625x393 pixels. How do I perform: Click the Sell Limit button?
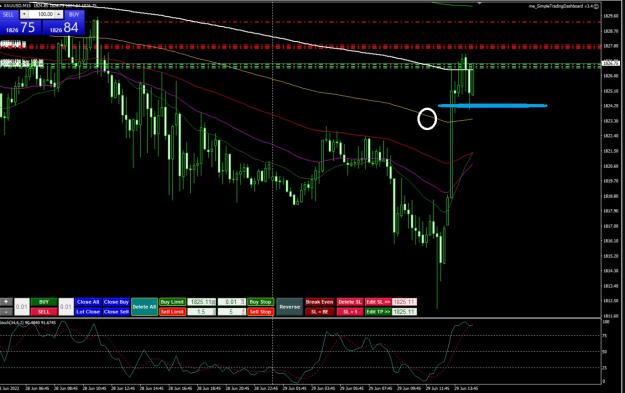[x=172, y=312]
